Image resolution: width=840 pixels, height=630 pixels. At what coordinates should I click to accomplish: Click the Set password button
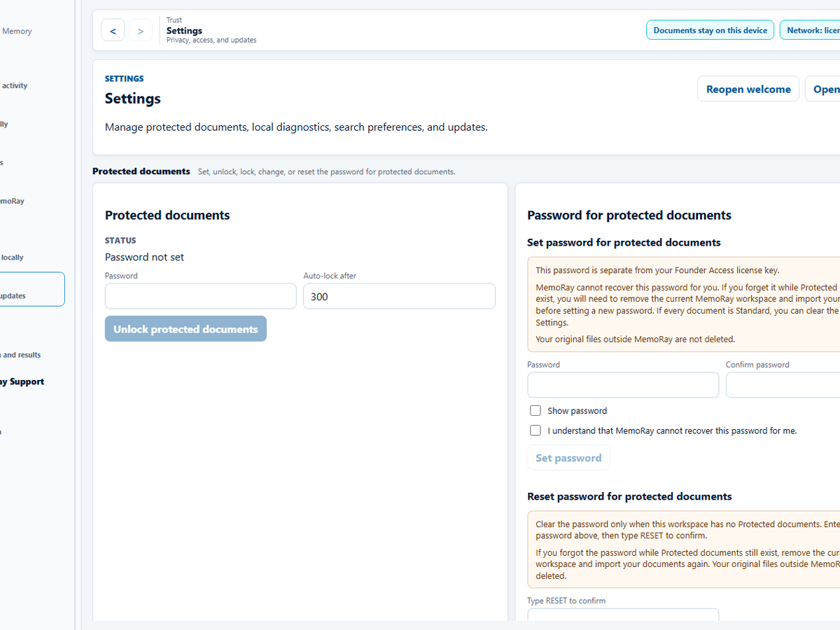coord(568,458)
